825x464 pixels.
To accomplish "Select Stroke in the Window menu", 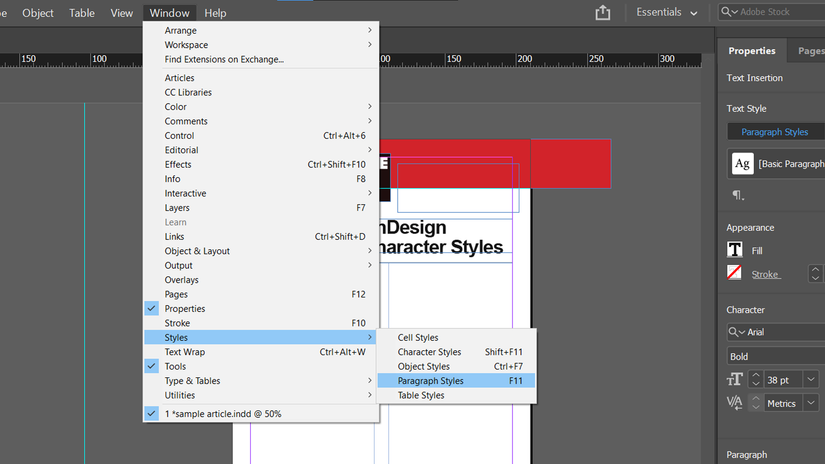I will pyautogui.click(x=261, y=323).
